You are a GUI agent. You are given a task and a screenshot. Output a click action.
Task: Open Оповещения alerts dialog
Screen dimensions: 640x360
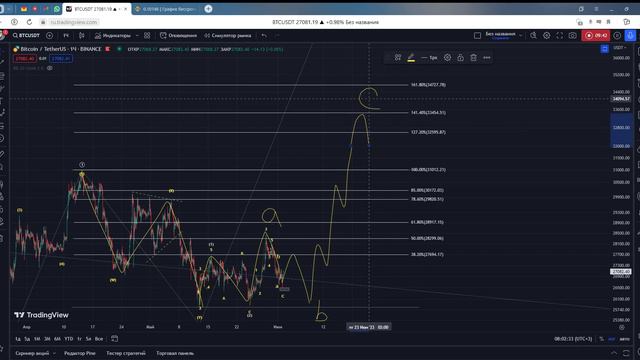click(x=178, y=36)
